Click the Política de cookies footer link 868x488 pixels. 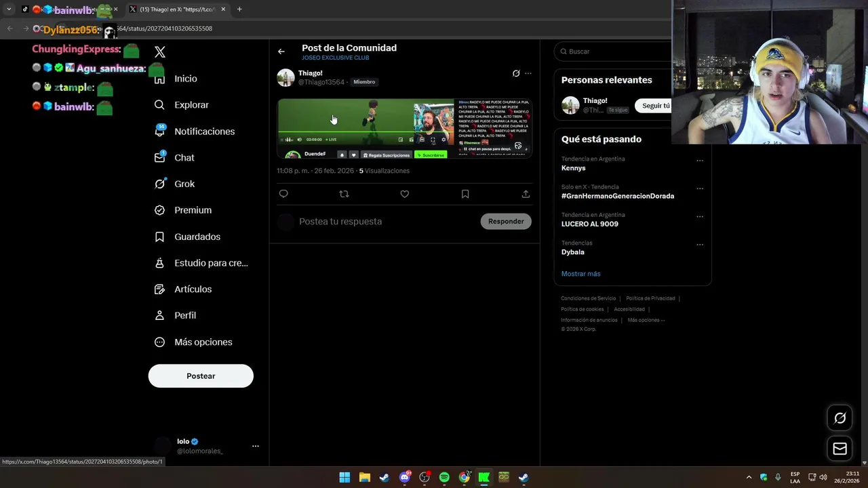582,309
